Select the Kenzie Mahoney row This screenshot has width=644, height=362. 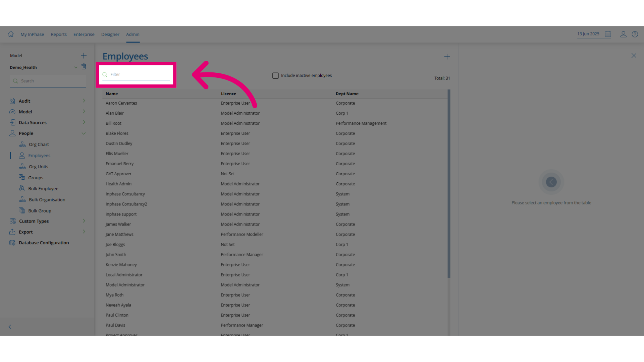coord(275,265)
